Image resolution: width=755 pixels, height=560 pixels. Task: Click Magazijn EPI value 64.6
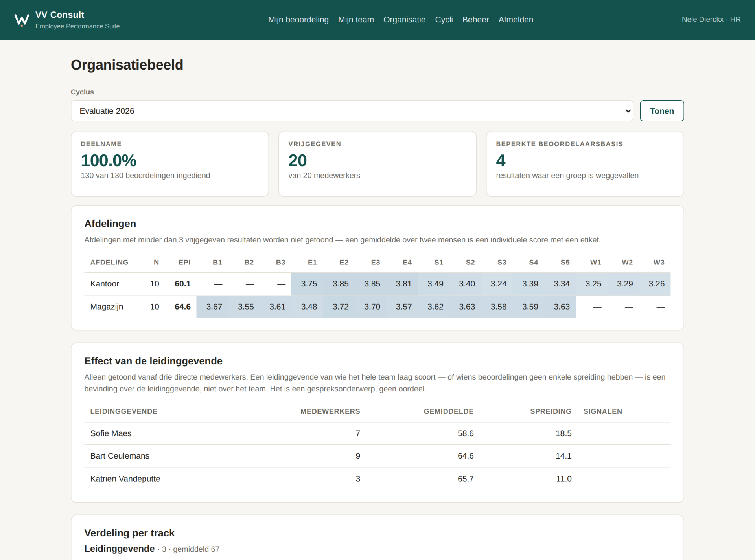(182, 307)
